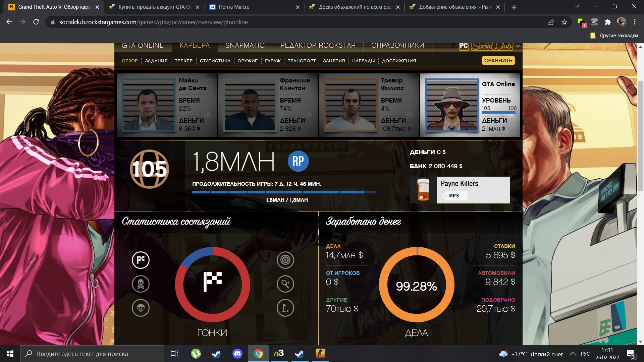Select the Обзор submenu
This screenshot has height=362, width=644.
[x=130, y=61]
